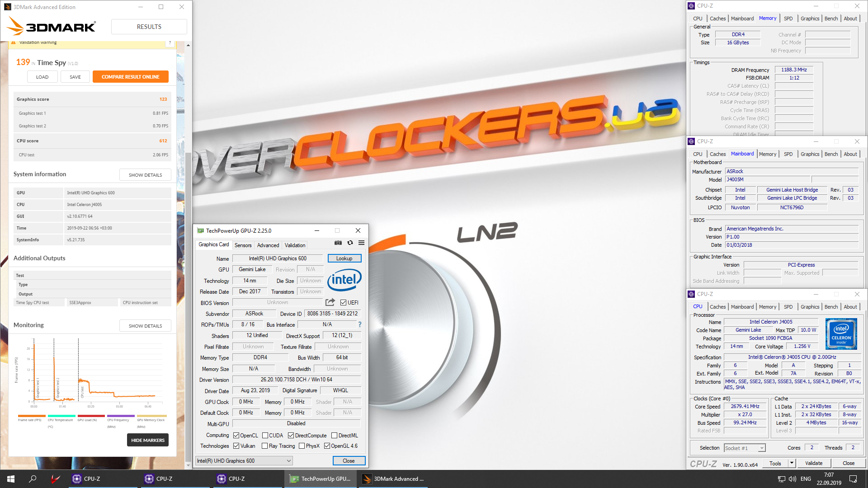Screen dimensions: 868x488
Task: Click the SAVE button in 3DMark
Action: pyautogui.click(x=75, y=77)
